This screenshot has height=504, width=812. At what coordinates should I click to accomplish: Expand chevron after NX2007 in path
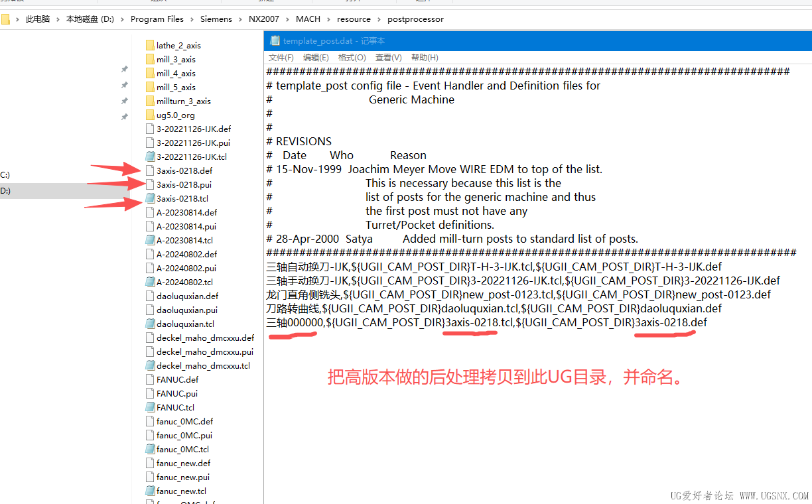(287, 19)
